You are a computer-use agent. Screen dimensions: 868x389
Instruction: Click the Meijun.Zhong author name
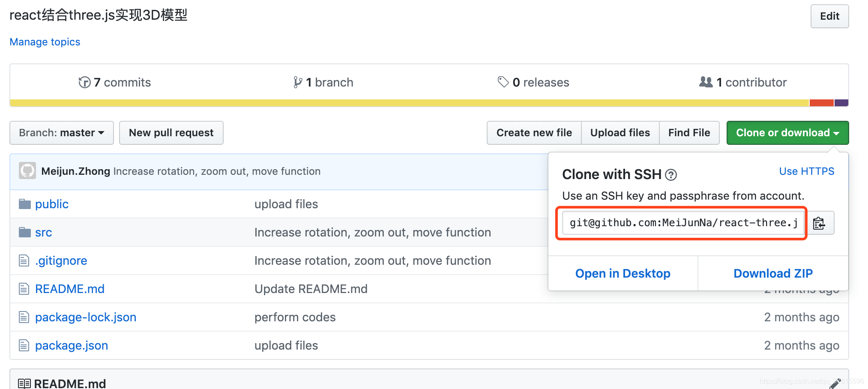click(x=76, y=171)
